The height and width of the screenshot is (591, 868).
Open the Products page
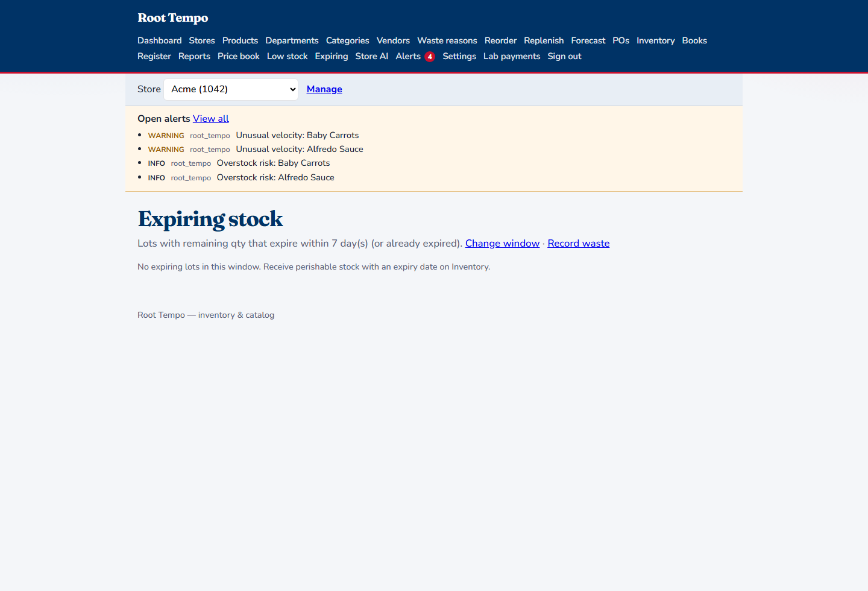pos(240,40)
